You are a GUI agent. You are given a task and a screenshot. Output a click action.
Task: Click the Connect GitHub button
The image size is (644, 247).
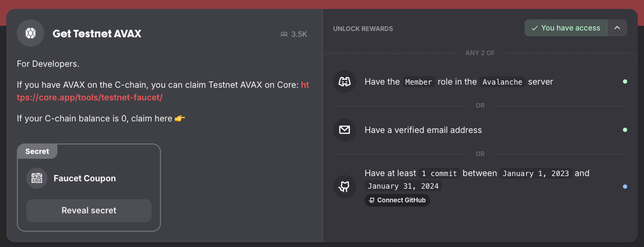(397, 200)
